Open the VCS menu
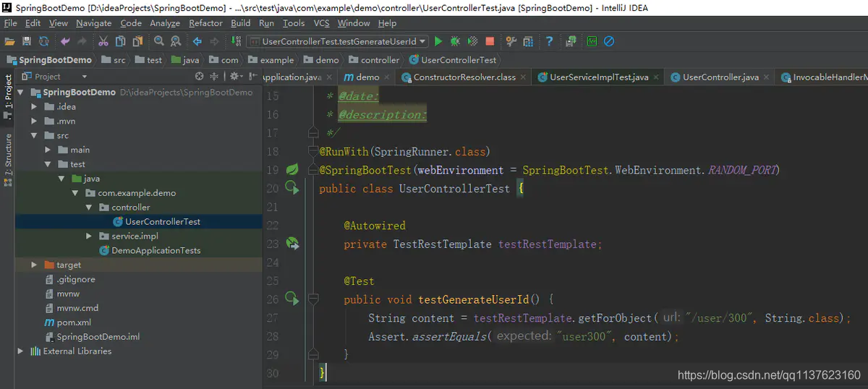Image resolution: width=868 pixels, height=389 pixels. tap(321, 23)
